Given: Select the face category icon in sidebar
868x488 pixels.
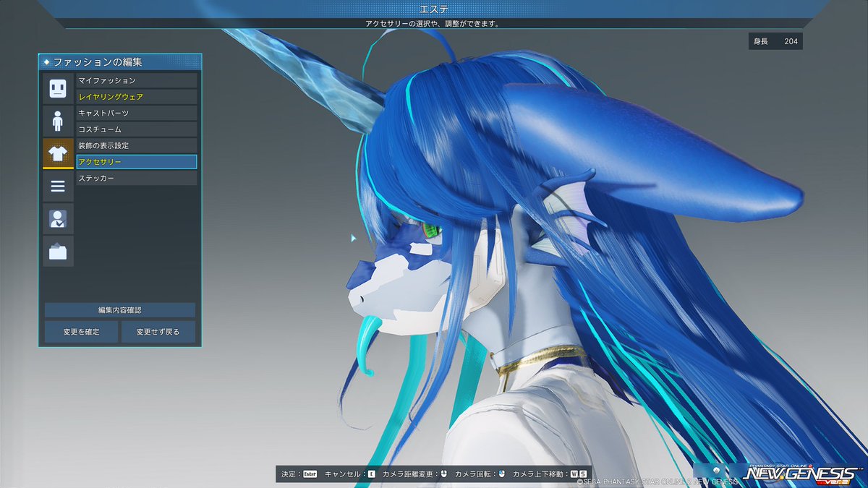Looking at the screenshot, I should tap(58, 88).
